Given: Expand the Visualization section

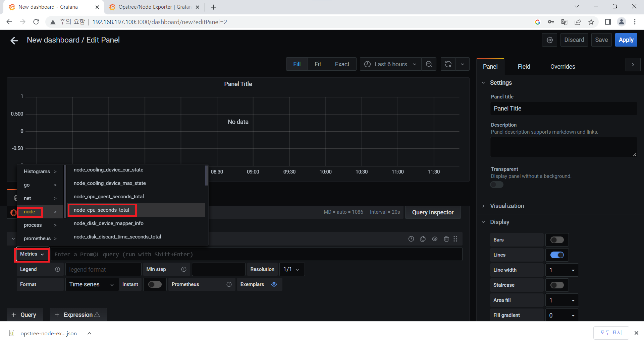Looking at the screenshot, I should tap(507, 206).
